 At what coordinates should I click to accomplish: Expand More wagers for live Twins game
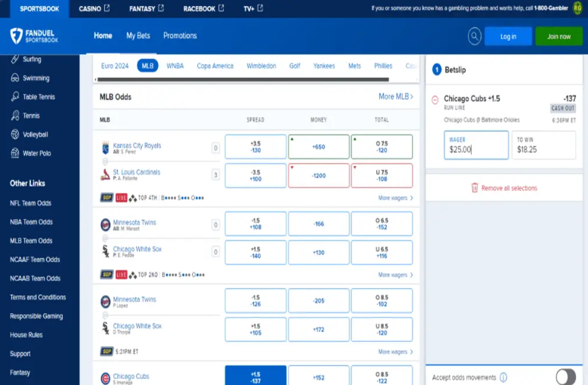pyautogui.click(x=395, y=275)
